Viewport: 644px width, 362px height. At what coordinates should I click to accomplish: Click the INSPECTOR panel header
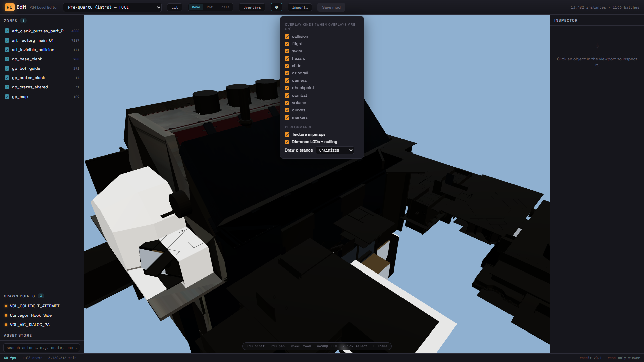566,20
